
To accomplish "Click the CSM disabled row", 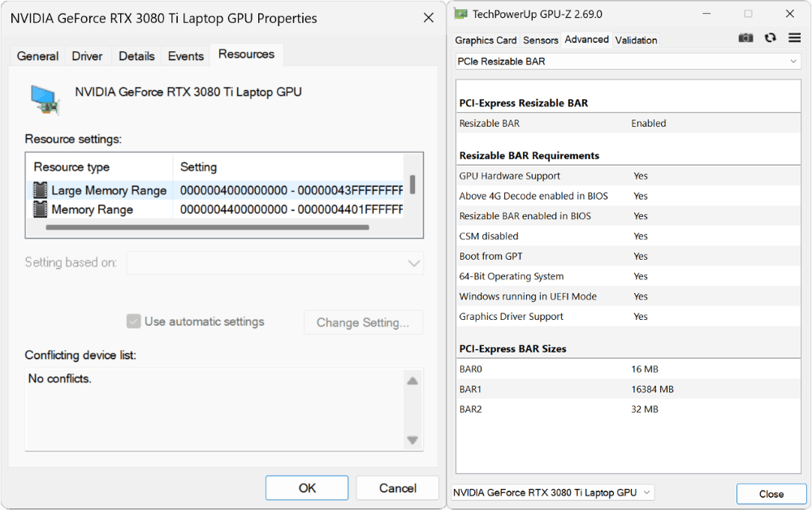I will (628, 236).
